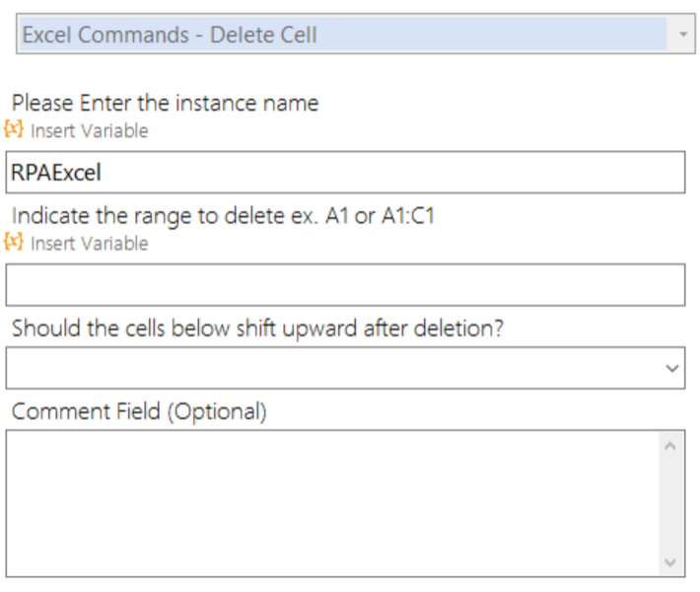Select the 'Please Enter the instance name' label
Image resolution: width=700 pixels, height=592 pixels.
click(x=166, y=104)
